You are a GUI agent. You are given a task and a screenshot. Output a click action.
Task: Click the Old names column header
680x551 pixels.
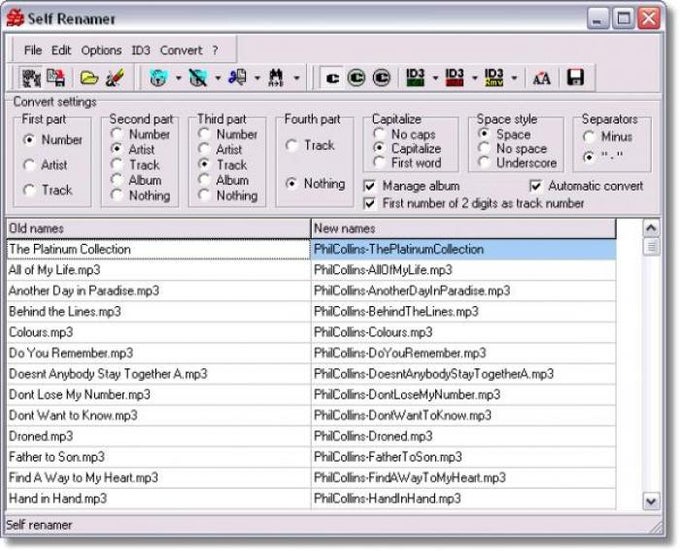(159, 228)
